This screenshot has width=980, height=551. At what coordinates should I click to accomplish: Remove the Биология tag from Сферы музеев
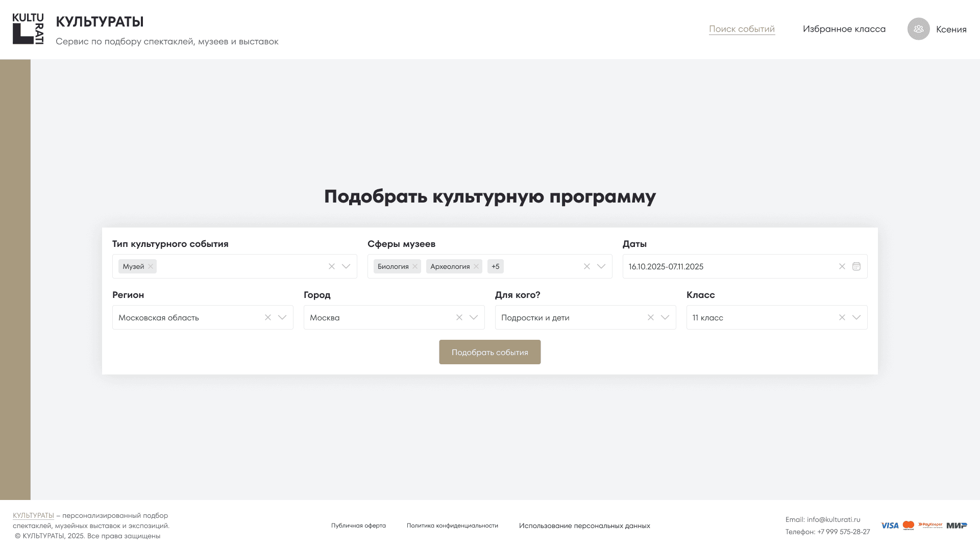pyautogui.click(x=415, y=266)
